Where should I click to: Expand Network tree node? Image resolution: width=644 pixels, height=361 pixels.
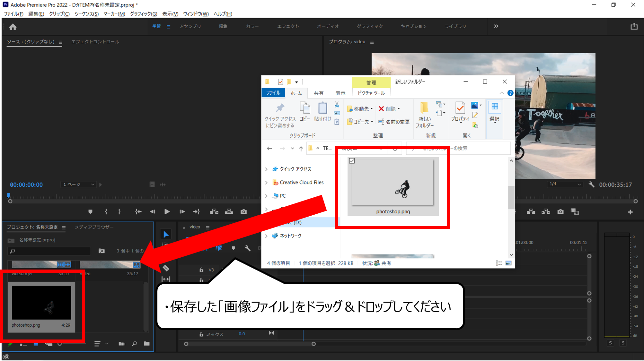point(267,236)
